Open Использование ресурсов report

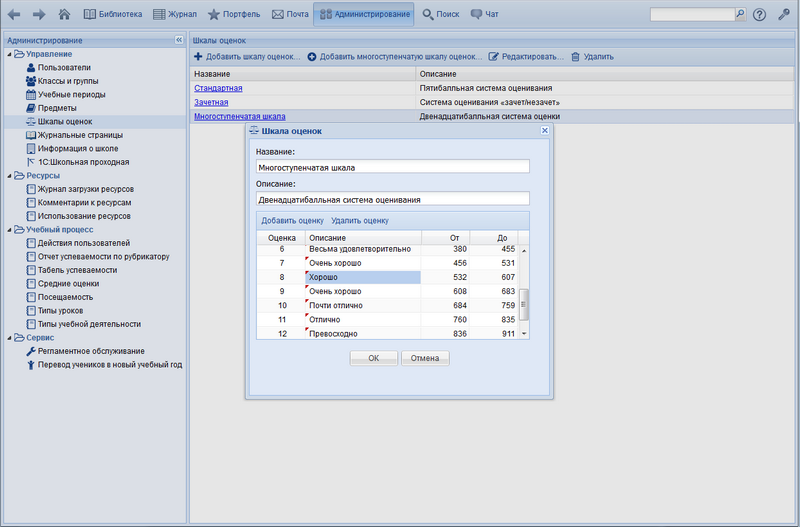point(84,216)
